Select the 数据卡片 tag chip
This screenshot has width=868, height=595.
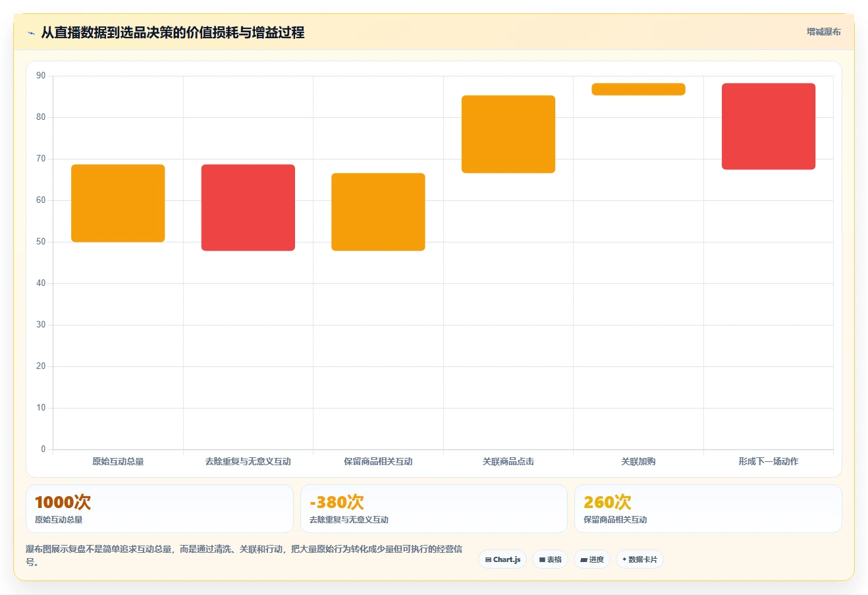[639, 559]
